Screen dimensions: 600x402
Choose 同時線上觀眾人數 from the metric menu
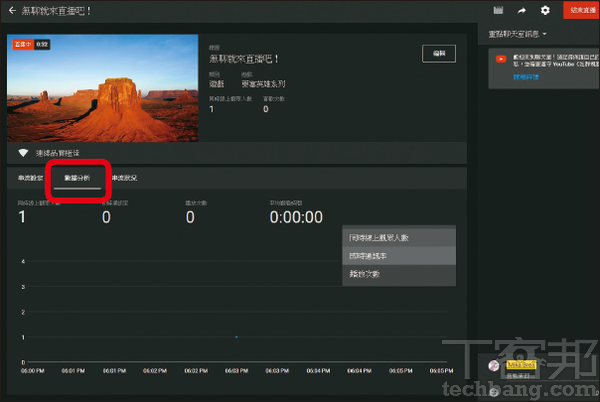click(379, 238)
